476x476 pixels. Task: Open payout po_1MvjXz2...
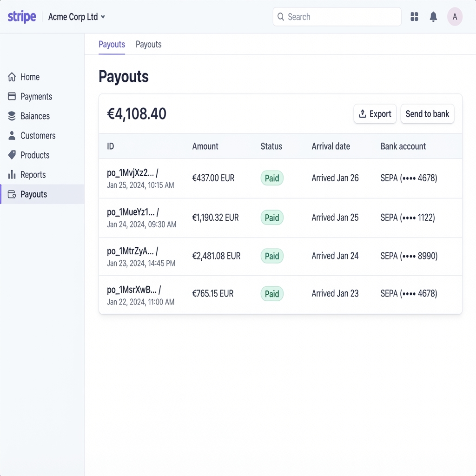(132, 173)
